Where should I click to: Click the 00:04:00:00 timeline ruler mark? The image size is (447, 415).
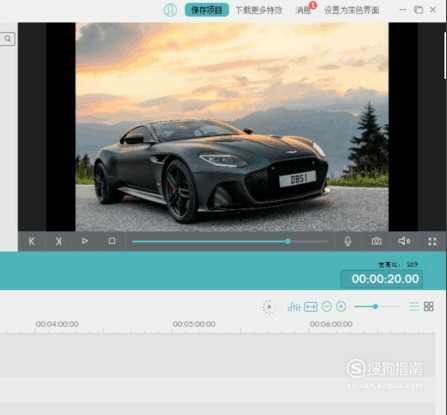57,324
